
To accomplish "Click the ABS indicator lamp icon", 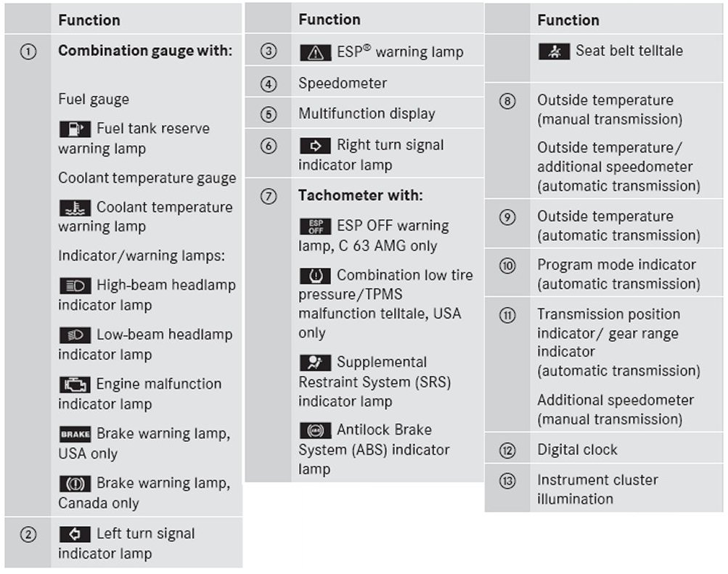I will 315,431.
